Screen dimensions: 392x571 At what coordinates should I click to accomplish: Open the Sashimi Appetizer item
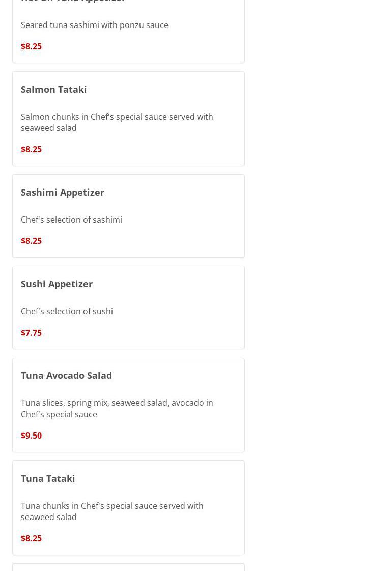tap(62, 192)
